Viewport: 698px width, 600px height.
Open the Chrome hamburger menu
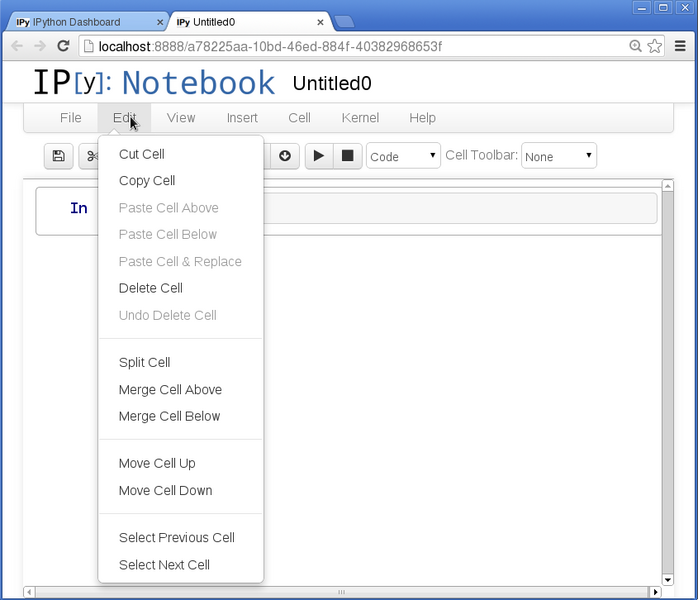[680, 46]
